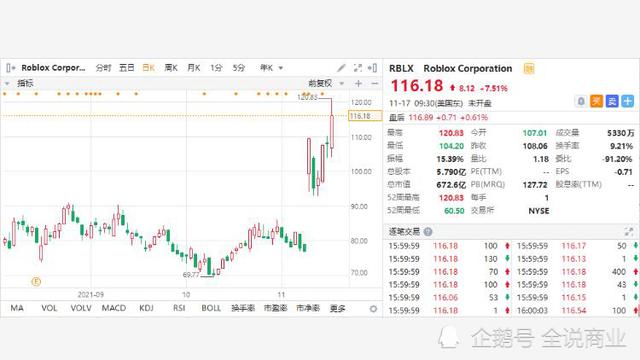
Task: Add RBLX to watchlist with plus icon
Action: tap(627, 101)
